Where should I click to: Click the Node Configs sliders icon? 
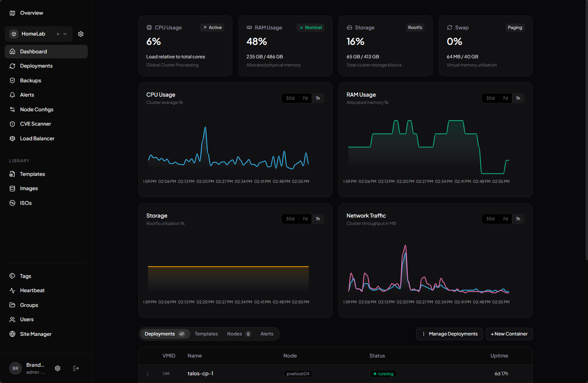coord(12,109)
